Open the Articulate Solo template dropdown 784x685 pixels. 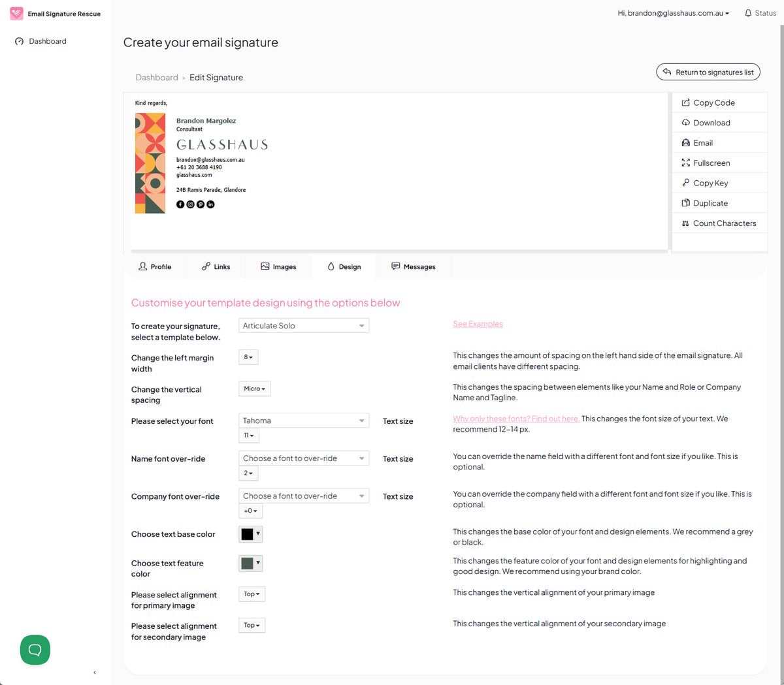(304, 326)
